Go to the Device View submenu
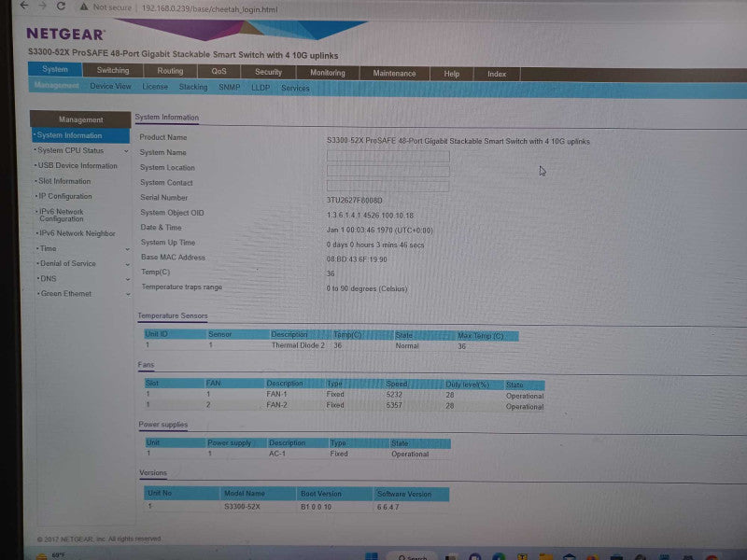747x560 pixels. coord(110,86)
